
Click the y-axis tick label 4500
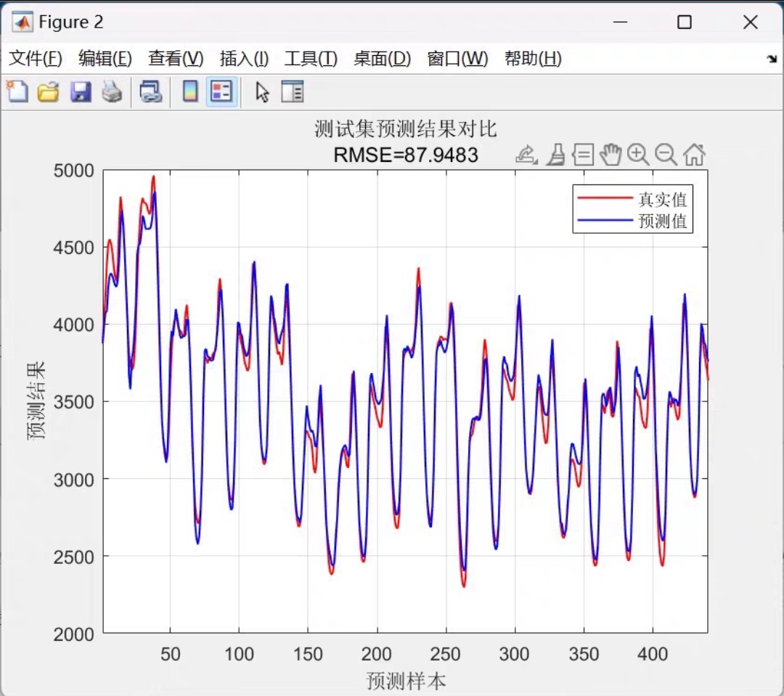[73, 247]
